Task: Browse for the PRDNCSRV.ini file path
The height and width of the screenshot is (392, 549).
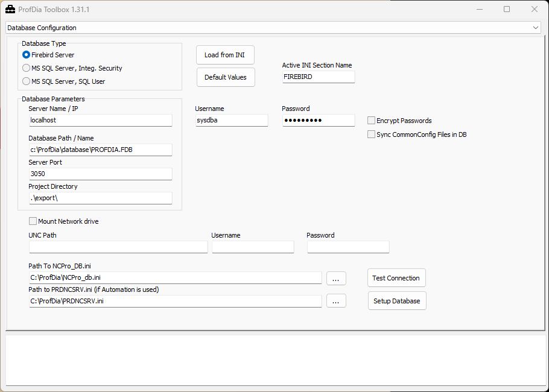Action: click(x=336, y=301)
